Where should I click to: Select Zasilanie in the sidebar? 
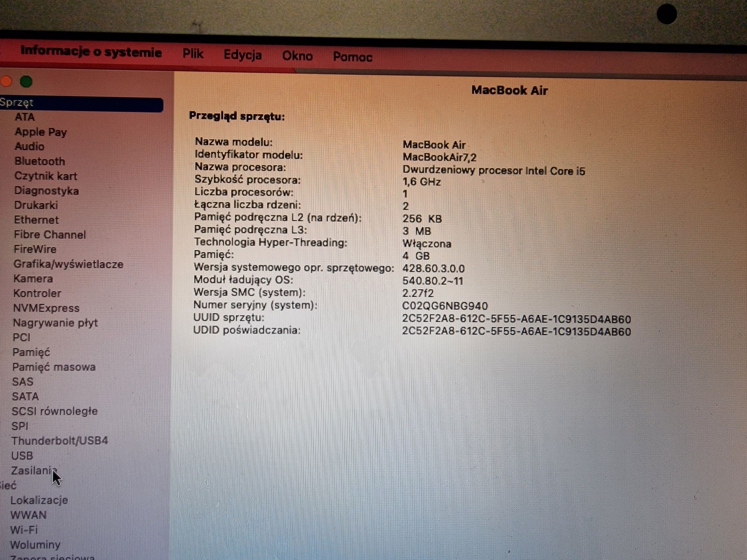click(x=34, y=471)
